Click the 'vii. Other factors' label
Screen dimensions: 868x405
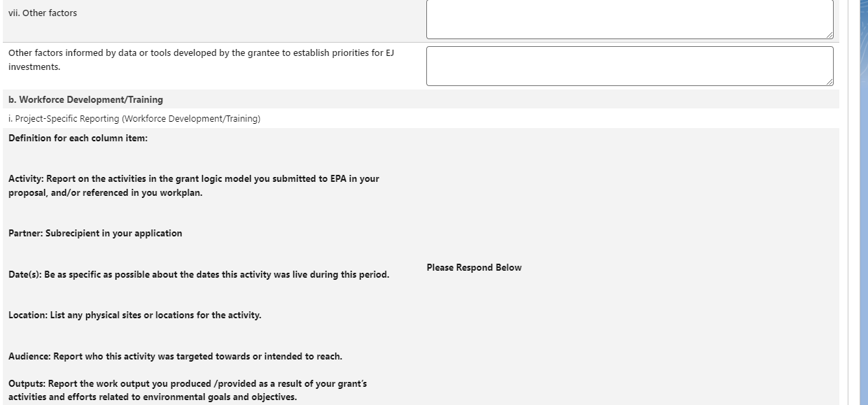(43, 13)
